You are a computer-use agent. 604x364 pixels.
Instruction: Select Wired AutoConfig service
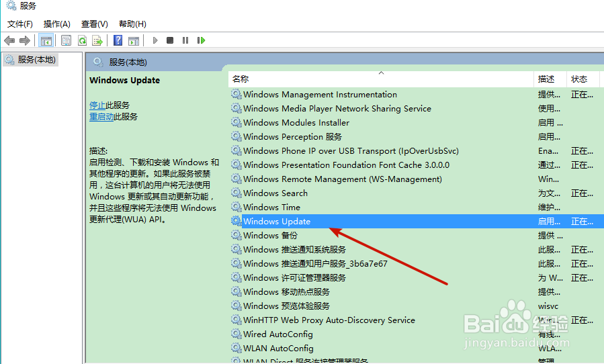(277, 334)
